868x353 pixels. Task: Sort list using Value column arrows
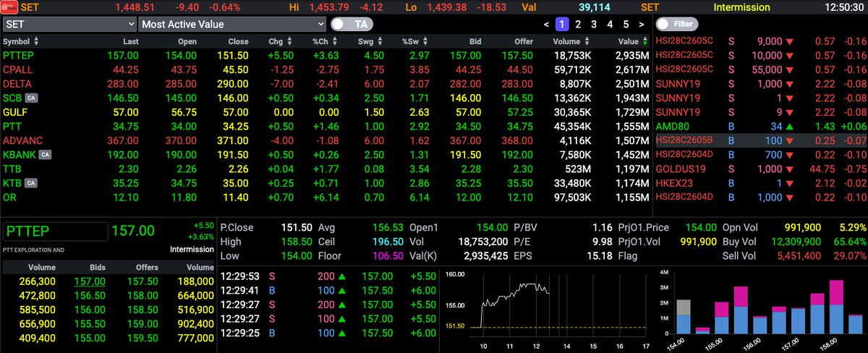644,41
